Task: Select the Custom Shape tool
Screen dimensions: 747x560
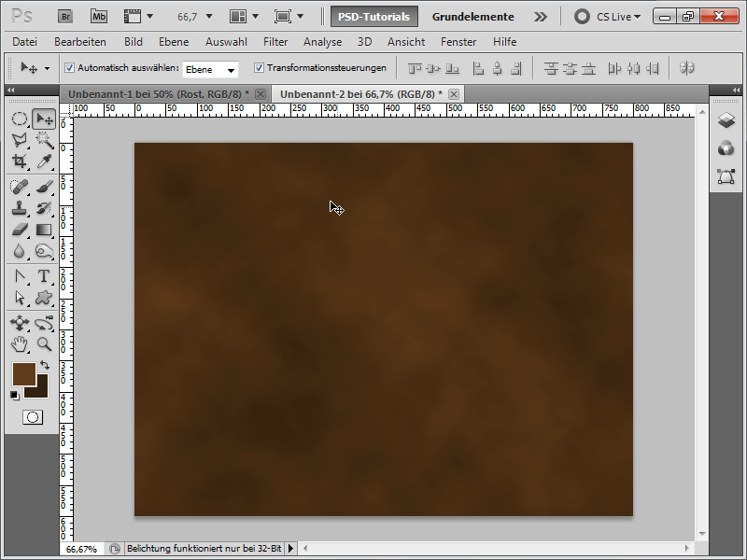Action: 44,298
